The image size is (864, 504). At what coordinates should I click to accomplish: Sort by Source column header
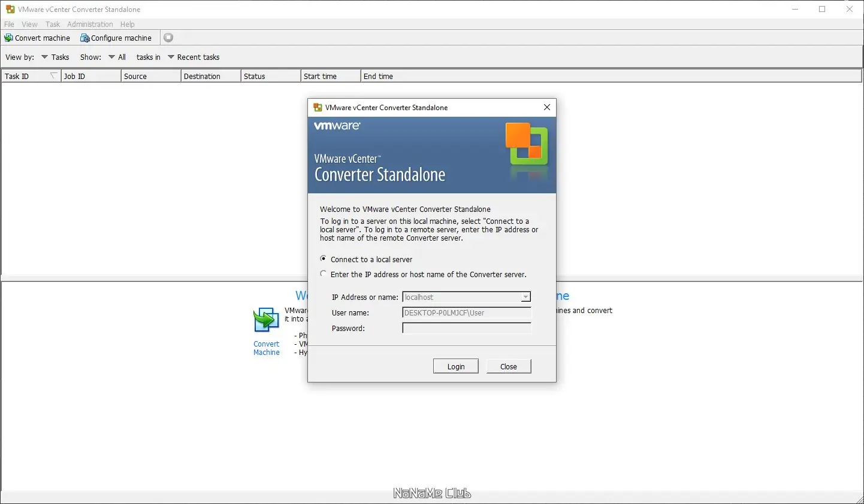click(x=151, y=76)
